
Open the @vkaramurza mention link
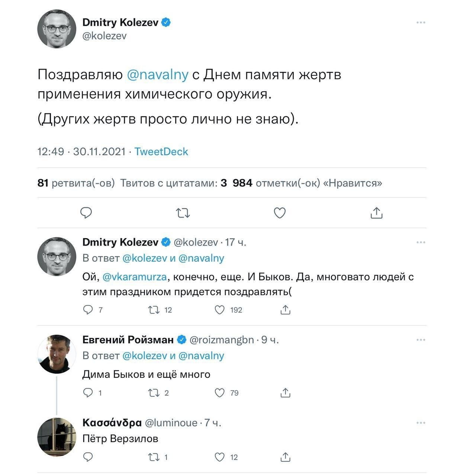pyautogui.click(x=135, y=277)
